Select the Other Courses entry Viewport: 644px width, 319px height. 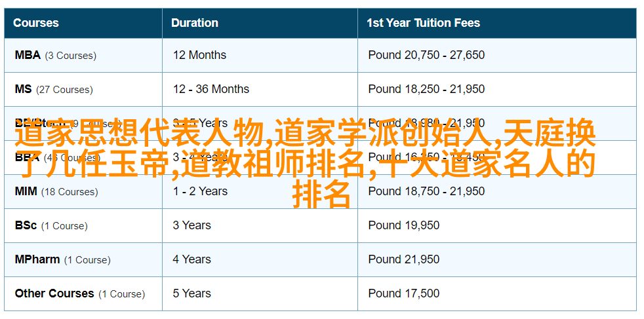point(79,293)
